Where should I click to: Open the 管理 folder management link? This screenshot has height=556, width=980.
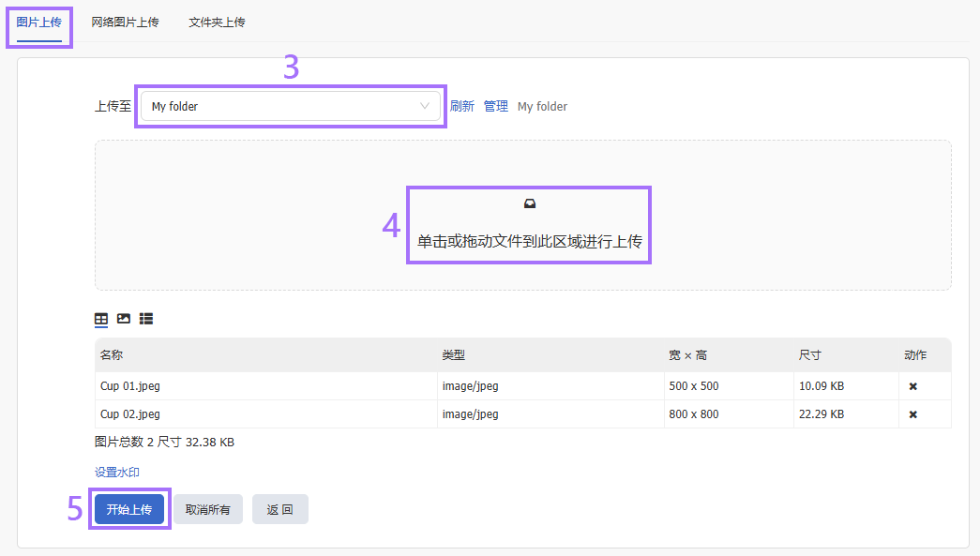(495, 106)
